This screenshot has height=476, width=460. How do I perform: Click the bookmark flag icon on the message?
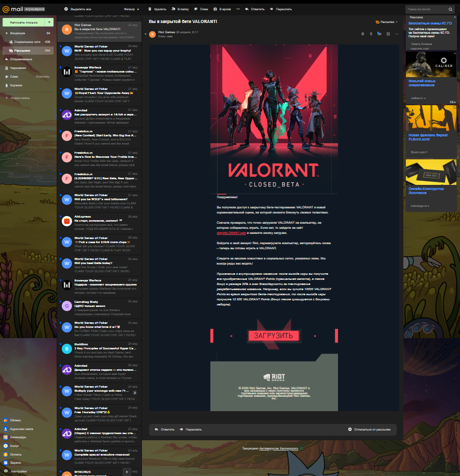(362, 34)
